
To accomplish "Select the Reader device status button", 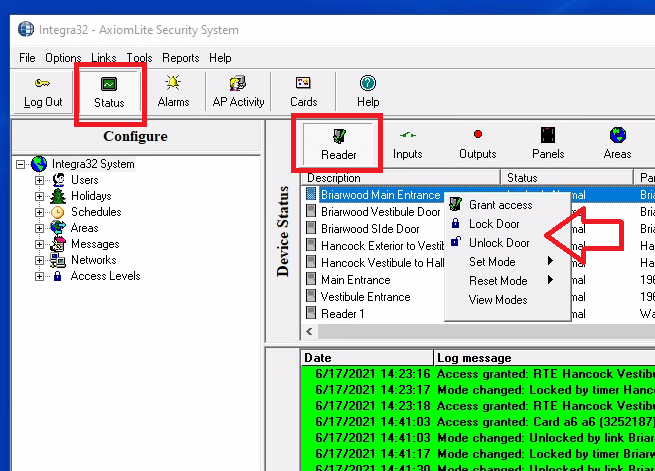I will coord(338,143).
